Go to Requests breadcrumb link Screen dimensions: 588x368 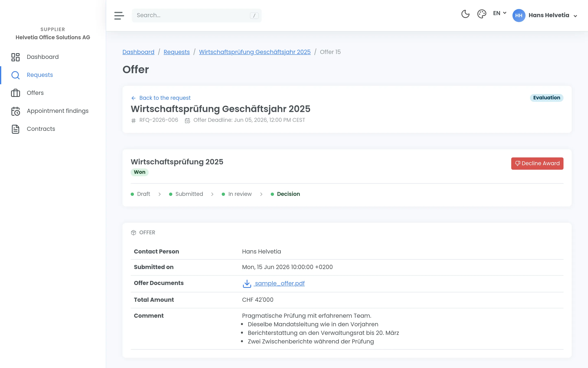tap(177, 52)
